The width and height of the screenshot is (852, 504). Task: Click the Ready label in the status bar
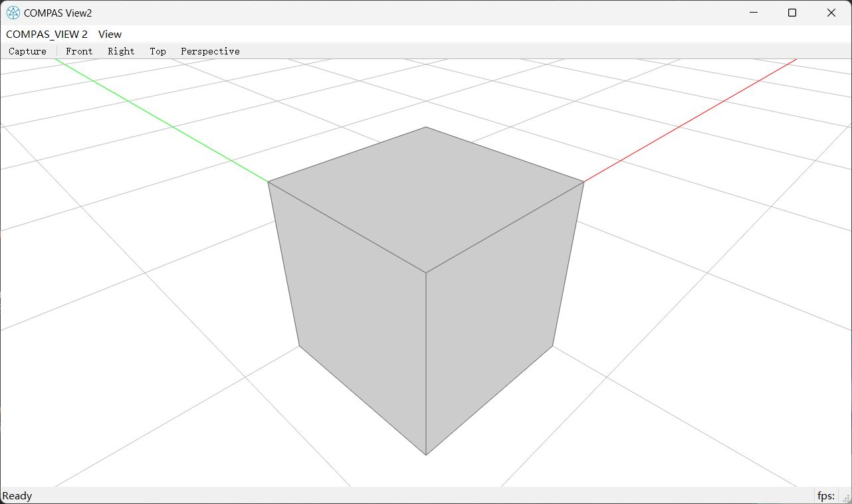(x=17, y=496)
